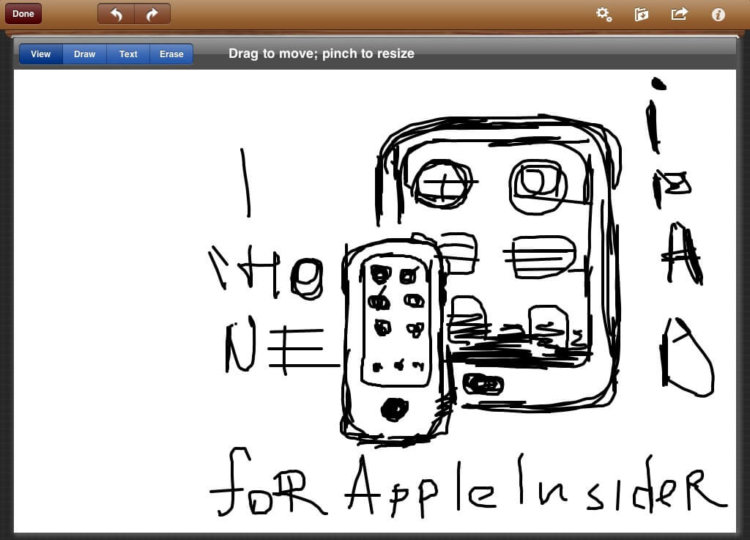Open settings with the gears icon
This screenshot has width=750, height=540.
[x=604, y=14]
